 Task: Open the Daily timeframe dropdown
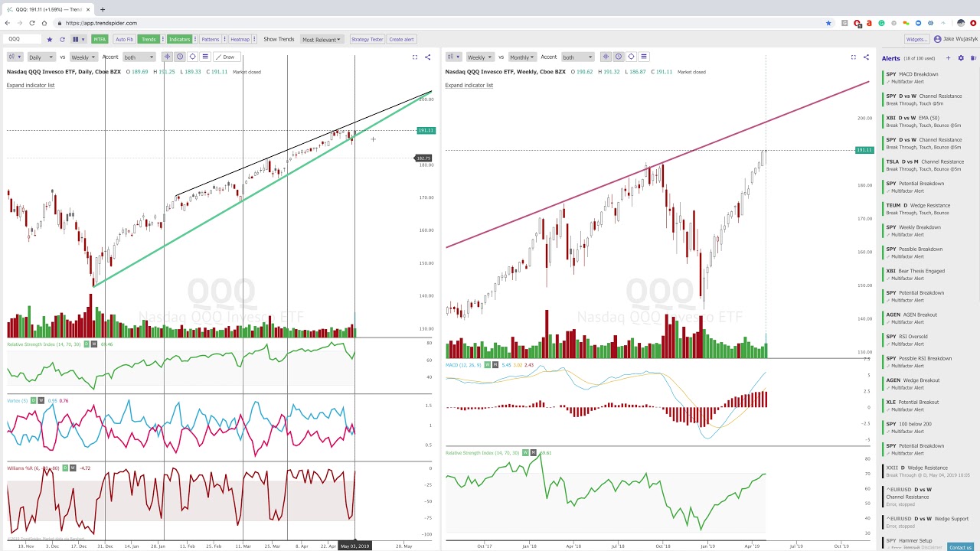pyautogui.click(x=41, y=57)
